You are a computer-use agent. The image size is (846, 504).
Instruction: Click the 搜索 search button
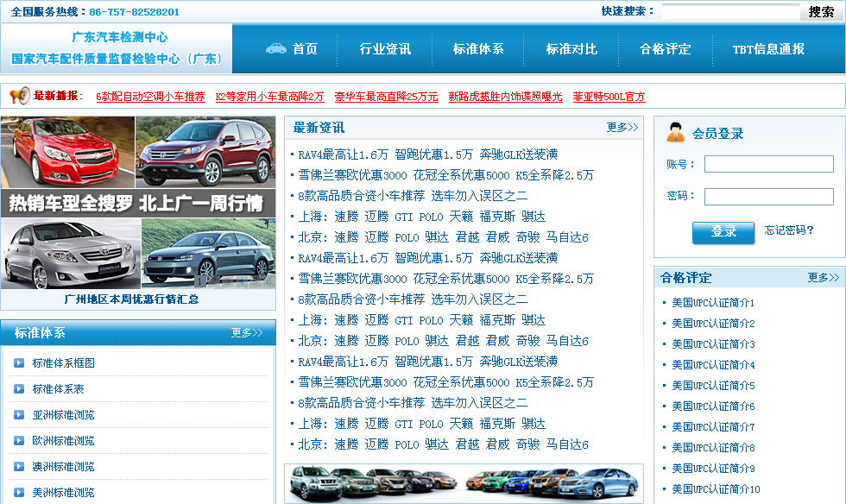[821, 12]
